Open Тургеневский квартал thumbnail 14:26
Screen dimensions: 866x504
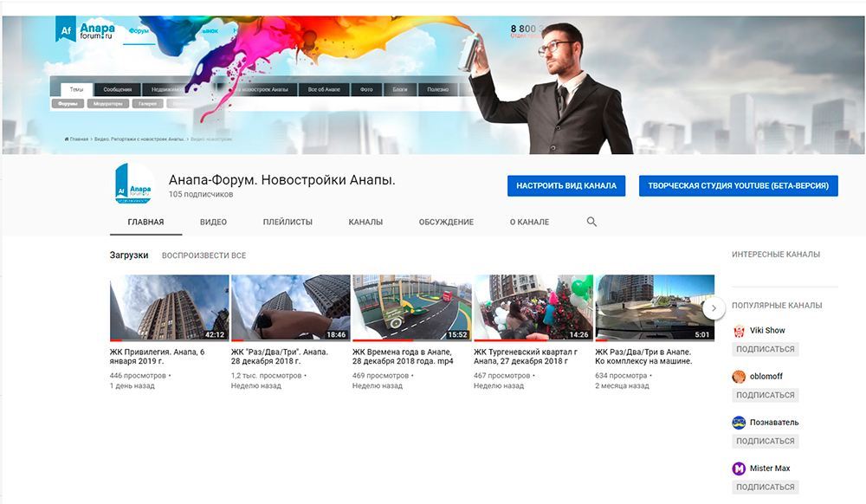point(533,307)
